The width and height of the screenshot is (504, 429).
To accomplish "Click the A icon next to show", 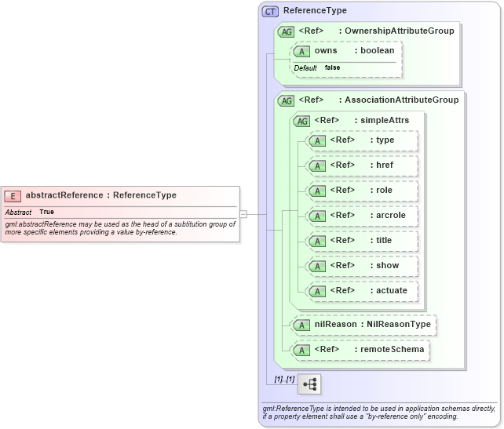I will [x=317, y=266].
